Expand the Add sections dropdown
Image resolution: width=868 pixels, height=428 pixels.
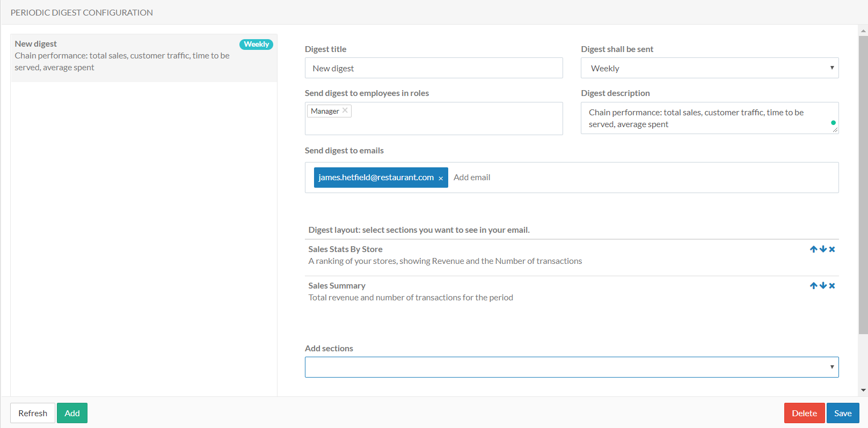(571, 367)
